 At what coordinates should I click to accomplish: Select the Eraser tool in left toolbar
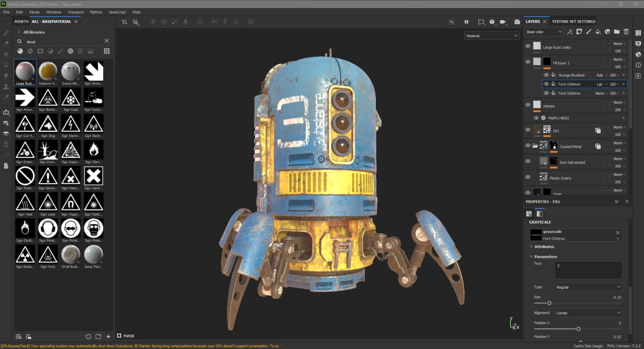pos(6,43)
